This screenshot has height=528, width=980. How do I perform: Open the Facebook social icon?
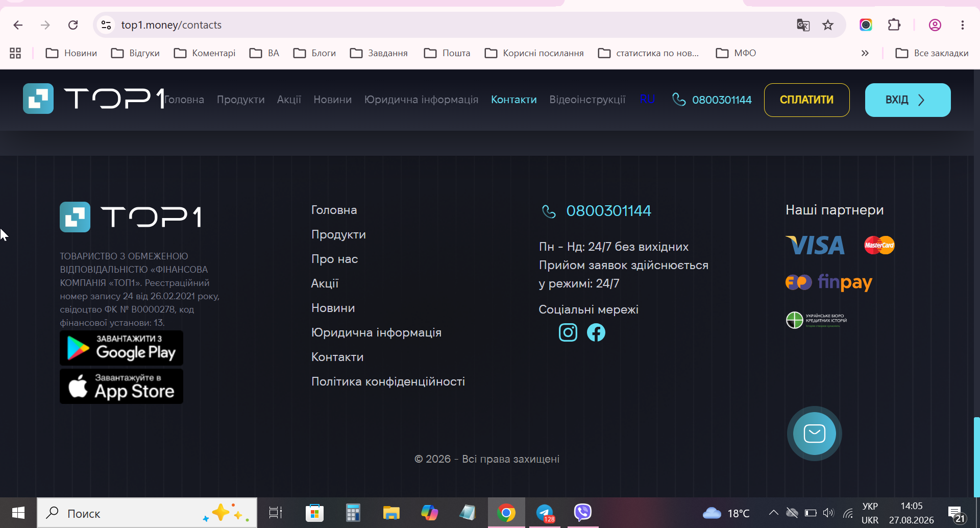(x=596, y=332)
